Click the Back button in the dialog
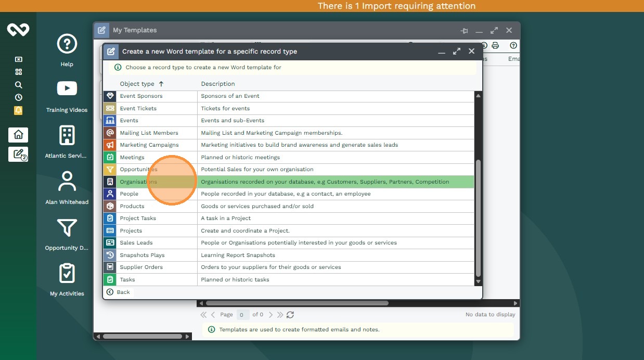The height and width of the screenshot is (360, 644). 119,292
